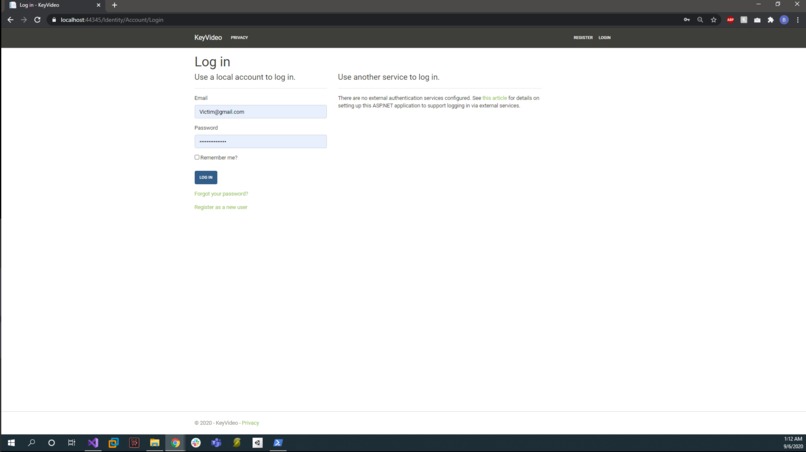The image size is (806, 452).
Task: Follow Forgot your password link
Action: [x=221, y=194]
